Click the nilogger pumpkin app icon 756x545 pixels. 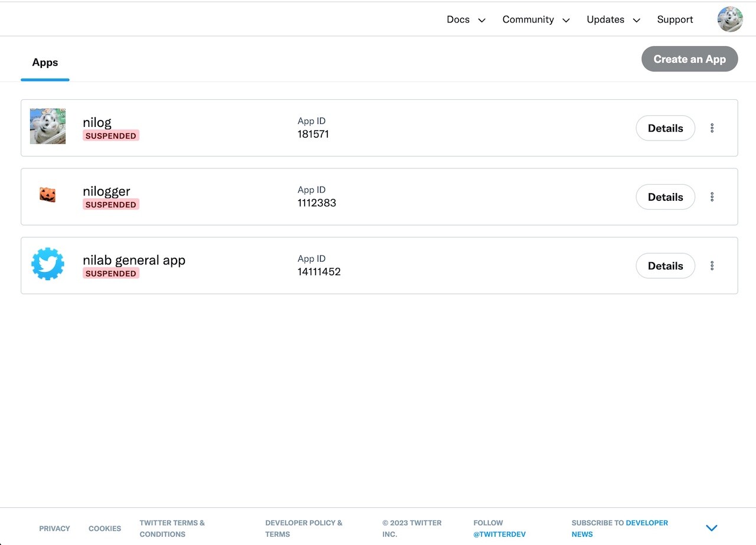pos(48,195)
